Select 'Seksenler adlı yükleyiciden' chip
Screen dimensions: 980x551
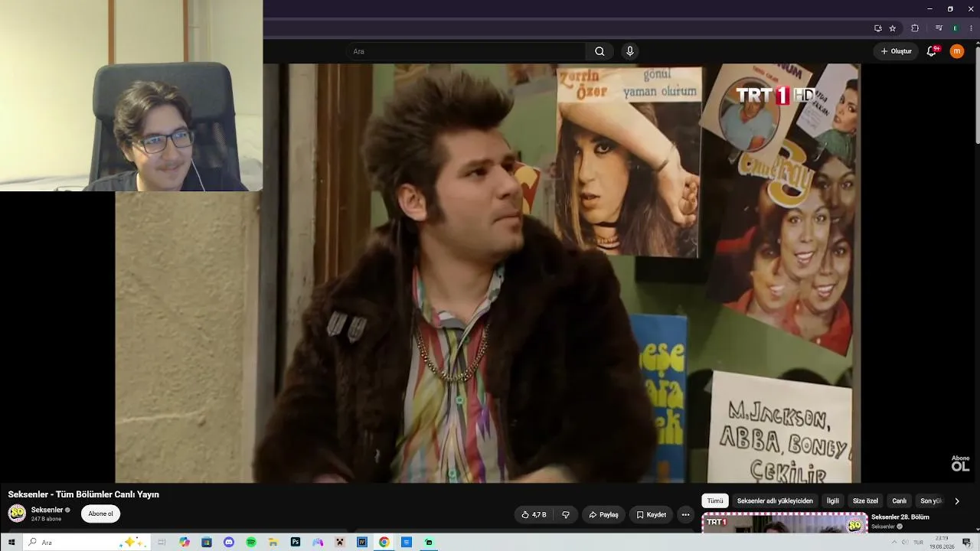(x=775, y=501)
